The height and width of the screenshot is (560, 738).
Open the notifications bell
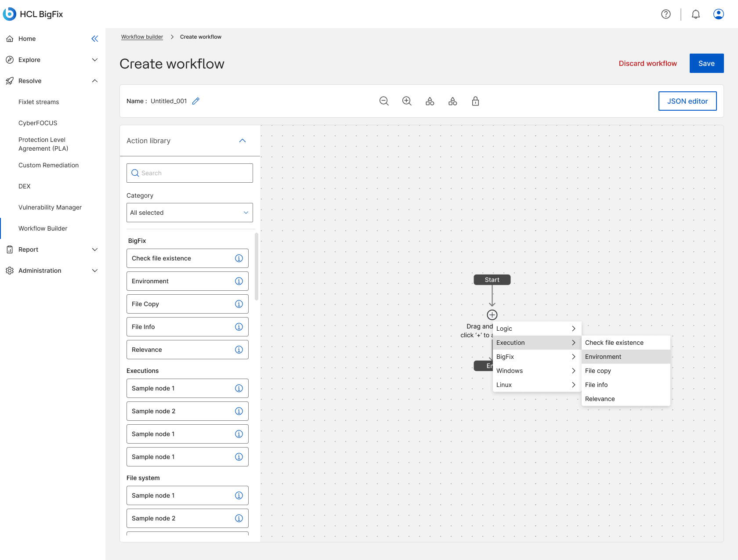coord(696,14)
